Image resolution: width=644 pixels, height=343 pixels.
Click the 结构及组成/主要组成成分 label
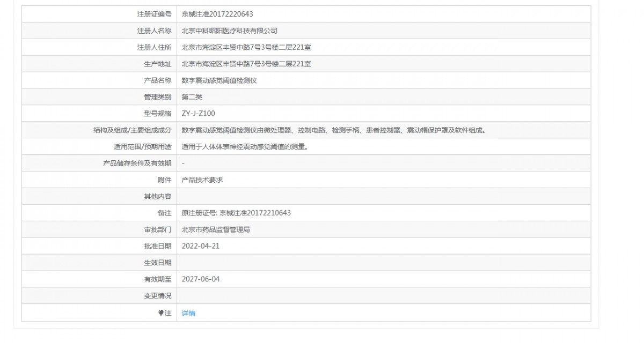click(133, 130)
